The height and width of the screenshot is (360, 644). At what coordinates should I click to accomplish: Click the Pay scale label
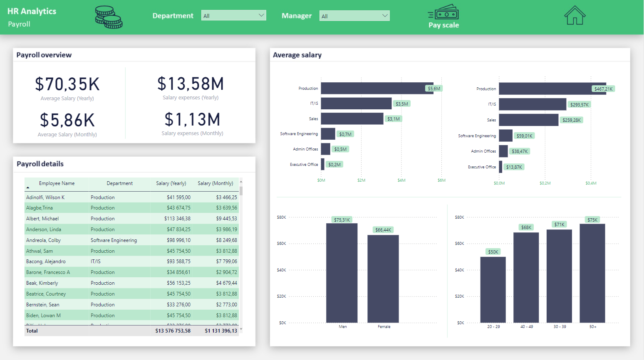pos(443,25)
